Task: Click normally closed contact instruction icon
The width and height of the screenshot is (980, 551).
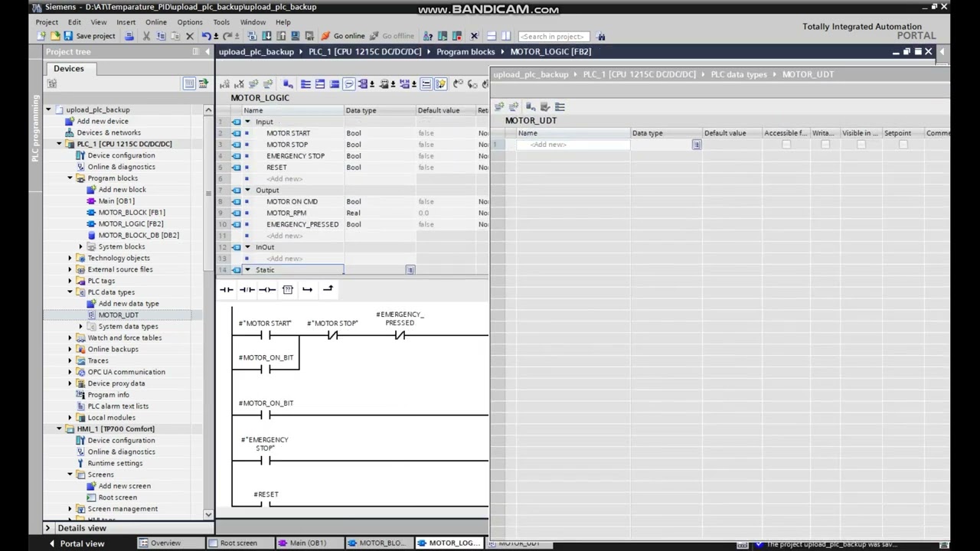Action: (247, 289)
